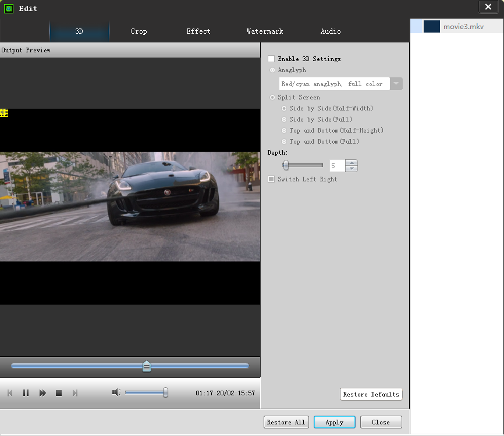Open the anaglyph type dropdown
The image size is (504, 436).
396,84
